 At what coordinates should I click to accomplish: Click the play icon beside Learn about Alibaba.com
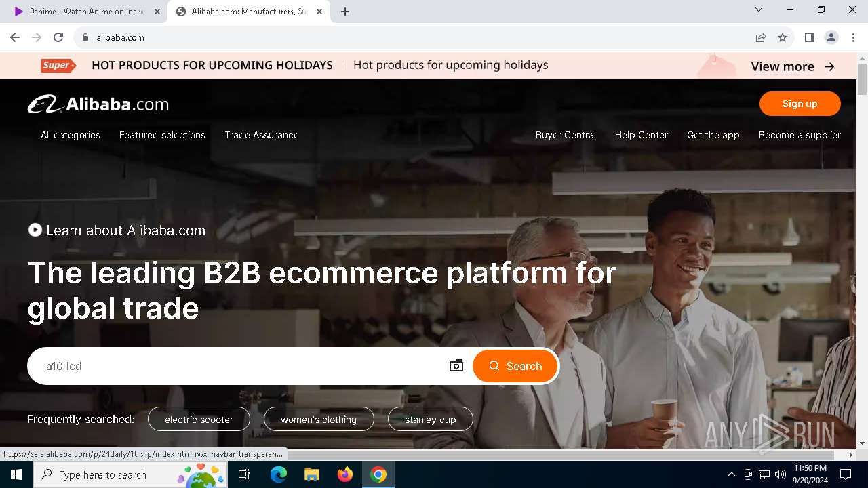pos(35,230)
